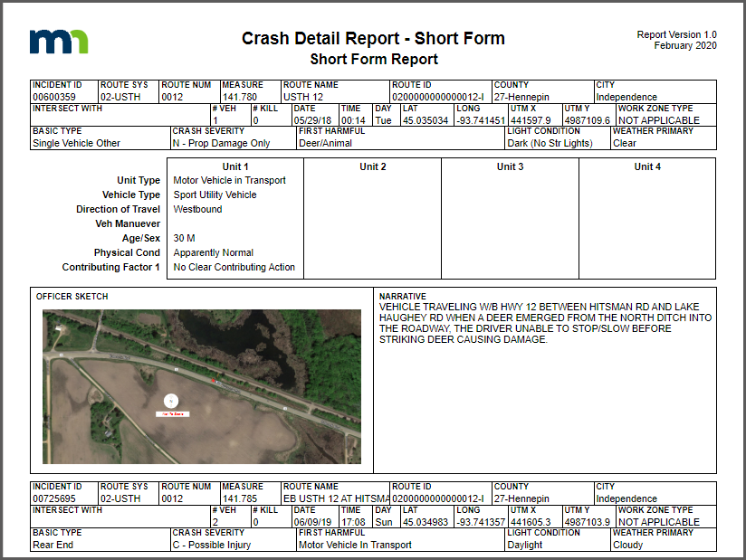Click the 'C - Possible Injury' severity value

click(x=215, y=545)
